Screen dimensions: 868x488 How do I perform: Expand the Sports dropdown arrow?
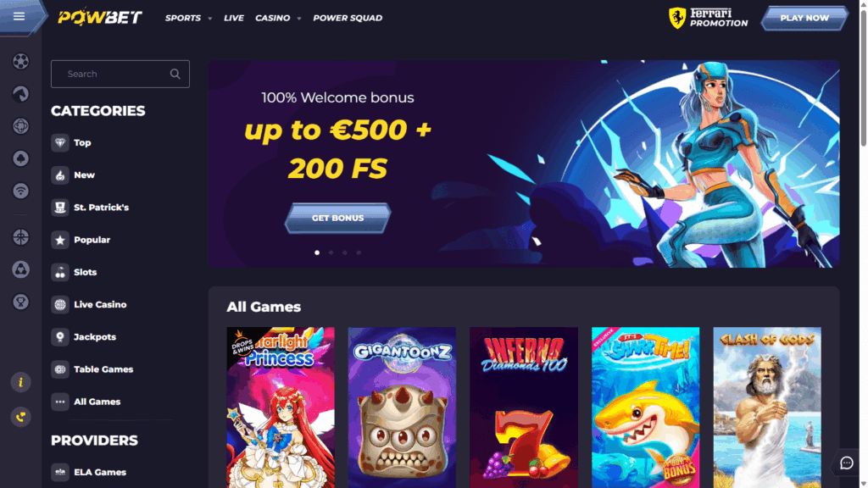pos(210,19)
